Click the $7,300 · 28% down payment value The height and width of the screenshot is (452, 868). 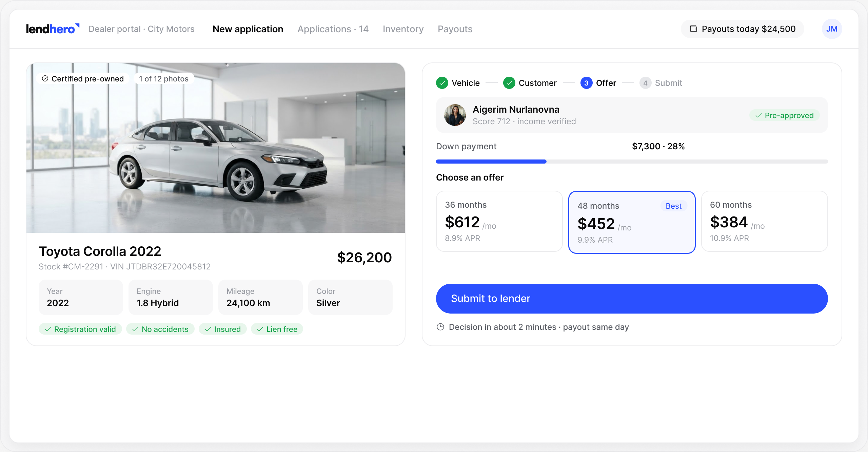click(x=658, y=146)
